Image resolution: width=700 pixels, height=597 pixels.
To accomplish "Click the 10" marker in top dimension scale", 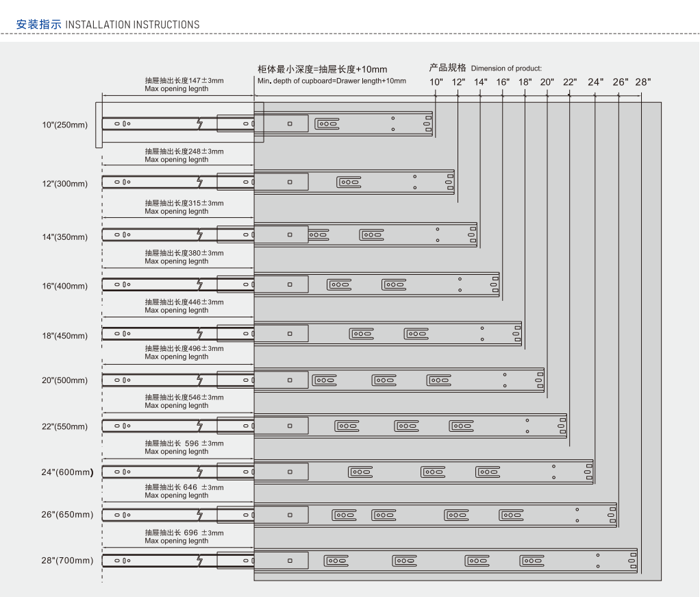I will pyautogui.click(x=436, y=82).
